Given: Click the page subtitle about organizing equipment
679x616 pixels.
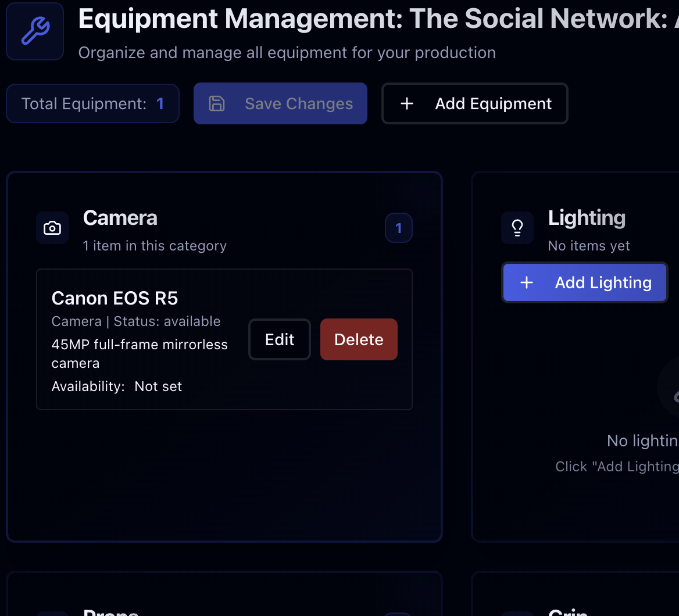Looking at the screenshot, I should [287, 52].
